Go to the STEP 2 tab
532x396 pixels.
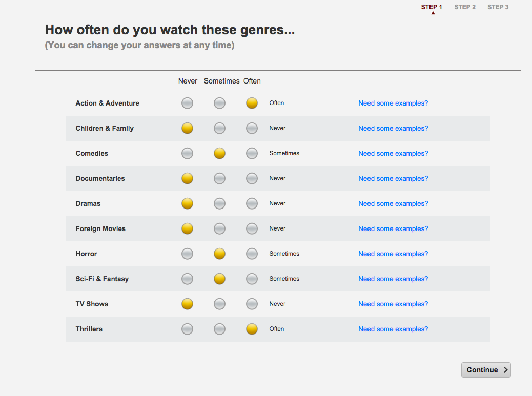coord(465,7)
